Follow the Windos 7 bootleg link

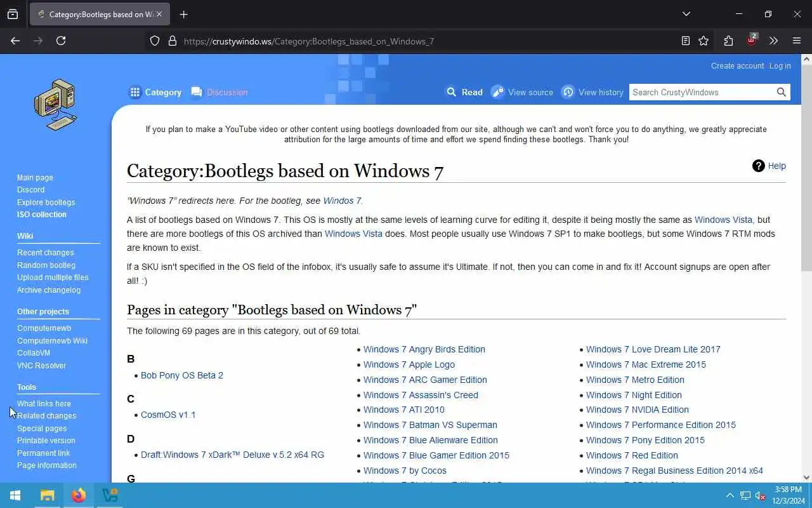[x=342, y=201]
